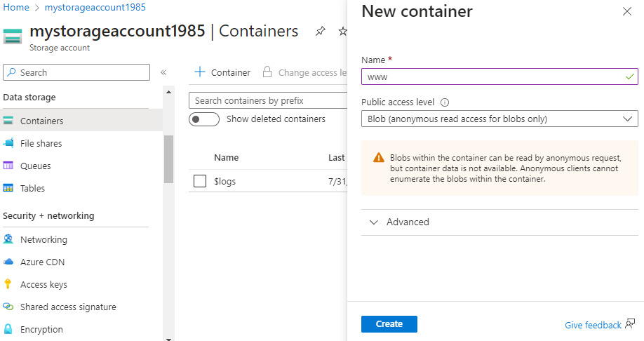Click the File shares icon in the sidebar

(x=8, y=143)
